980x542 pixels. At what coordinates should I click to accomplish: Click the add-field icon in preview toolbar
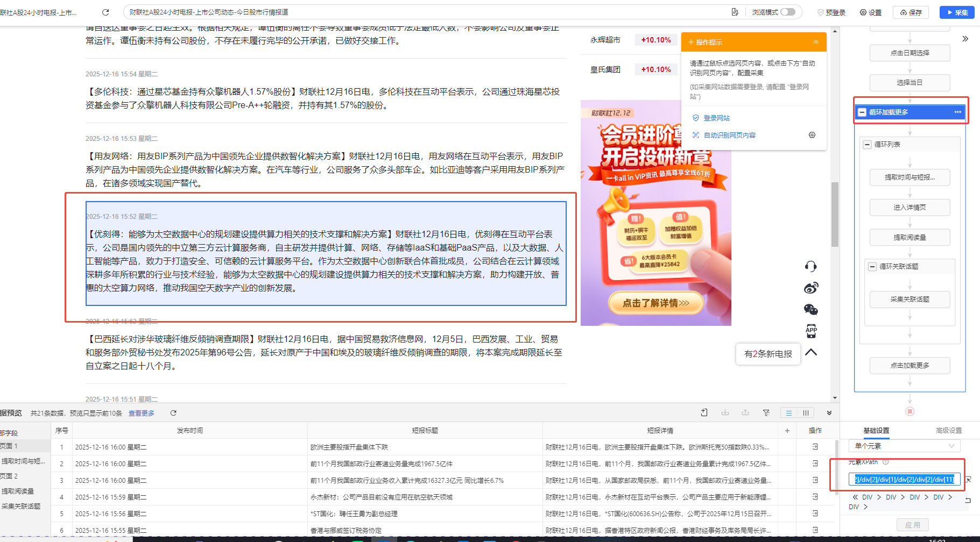point(704,412)
